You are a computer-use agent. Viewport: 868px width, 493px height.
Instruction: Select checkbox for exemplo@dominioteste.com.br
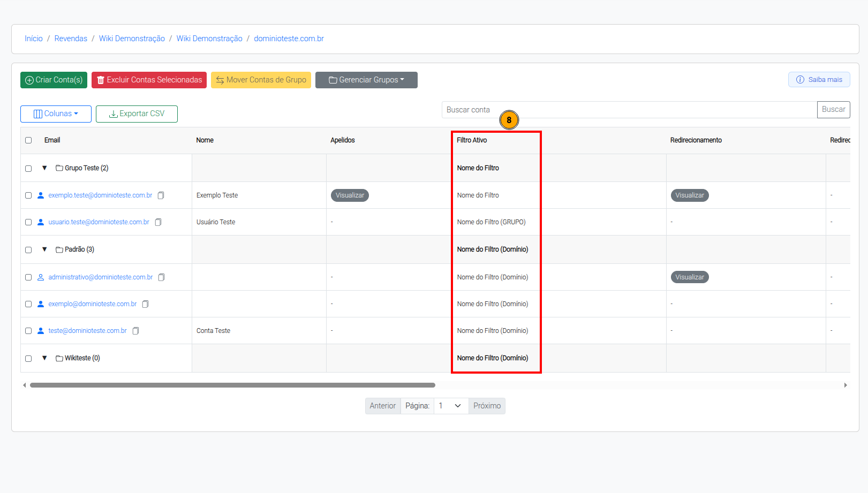[x=28, y=304]
